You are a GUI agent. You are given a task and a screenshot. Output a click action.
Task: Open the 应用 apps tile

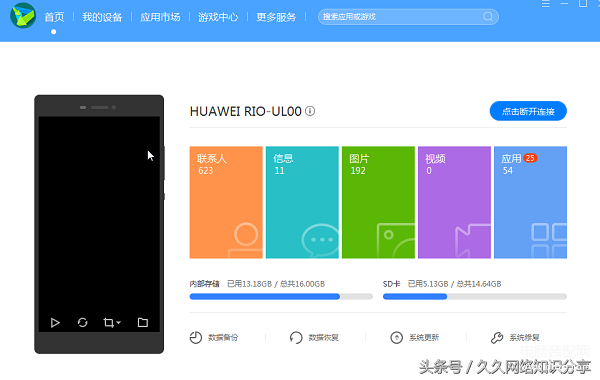click(530, 202)
